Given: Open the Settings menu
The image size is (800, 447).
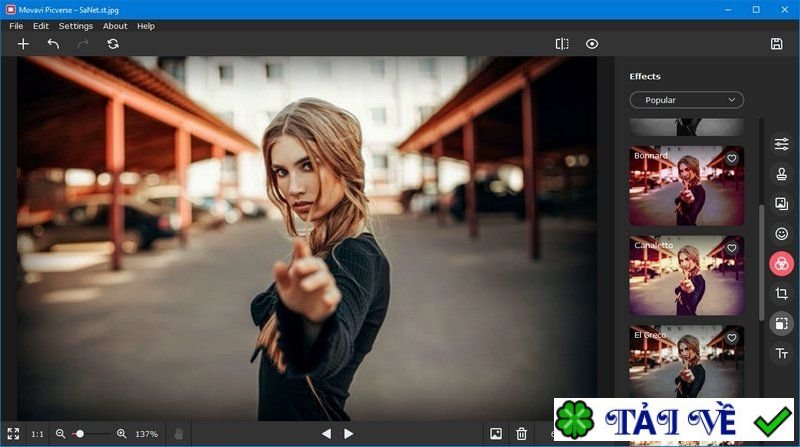Looking at the screenshot, I should coord(76,26).
